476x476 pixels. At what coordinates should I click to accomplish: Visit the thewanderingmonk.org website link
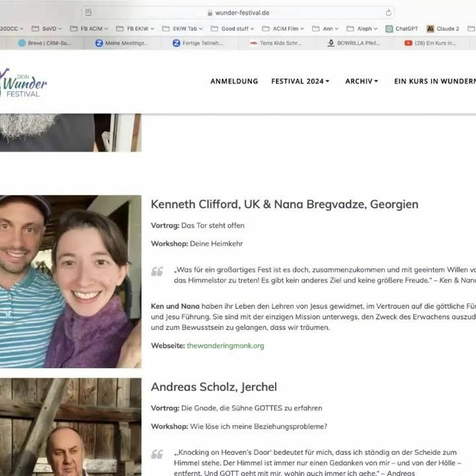pos(225,346)
